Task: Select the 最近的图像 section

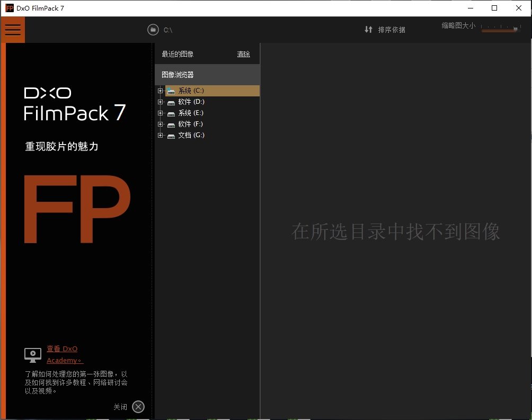Action: (x=178, y=54)
